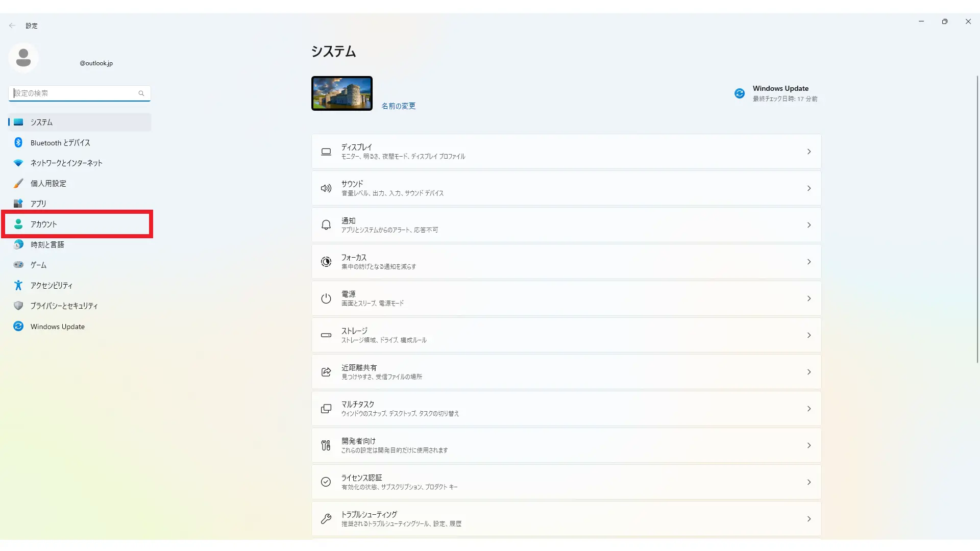The image size is (980, 551).
Task: Expand the ストレージ row chevron
Action: [809, 335]
